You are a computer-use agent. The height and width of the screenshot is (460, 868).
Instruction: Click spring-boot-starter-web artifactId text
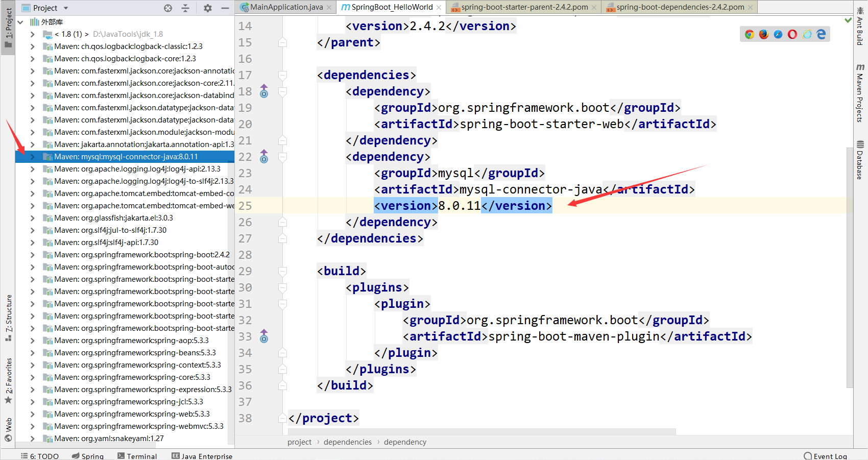(x=542, y=124)
